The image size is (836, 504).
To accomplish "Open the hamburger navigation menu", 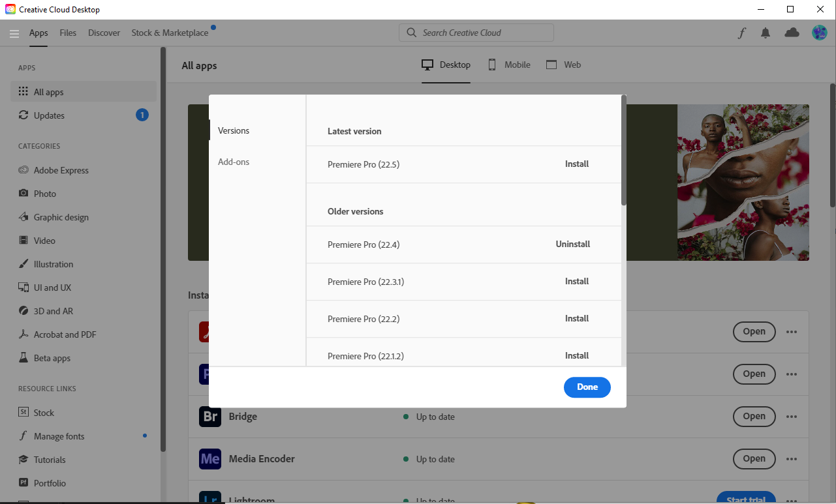I will (14, 33).
